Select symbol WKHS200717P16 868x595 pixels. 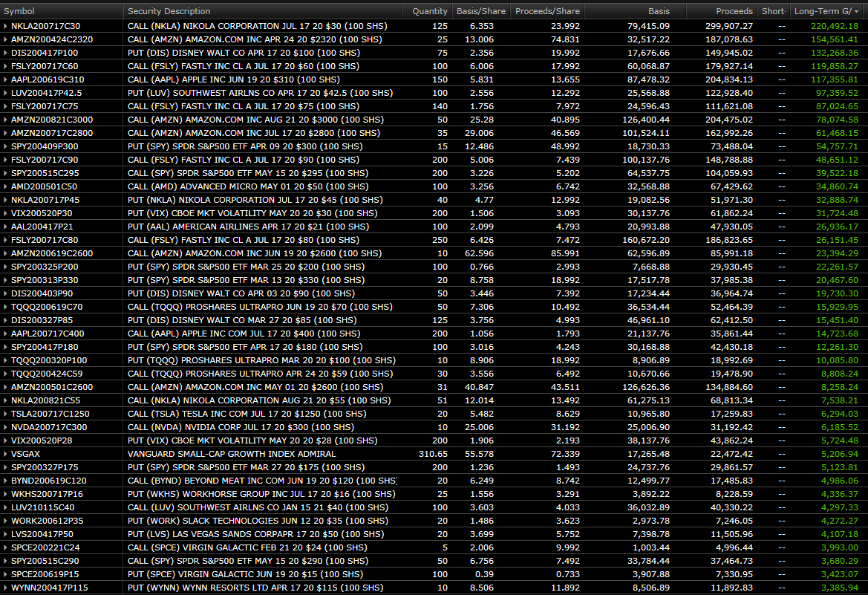[47, 494]
